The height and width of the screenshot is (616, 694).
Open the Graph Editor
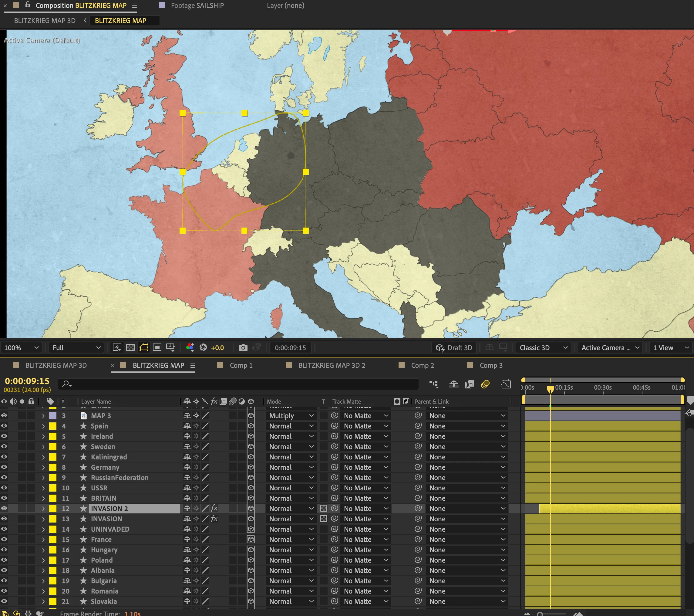coord(506,384)
